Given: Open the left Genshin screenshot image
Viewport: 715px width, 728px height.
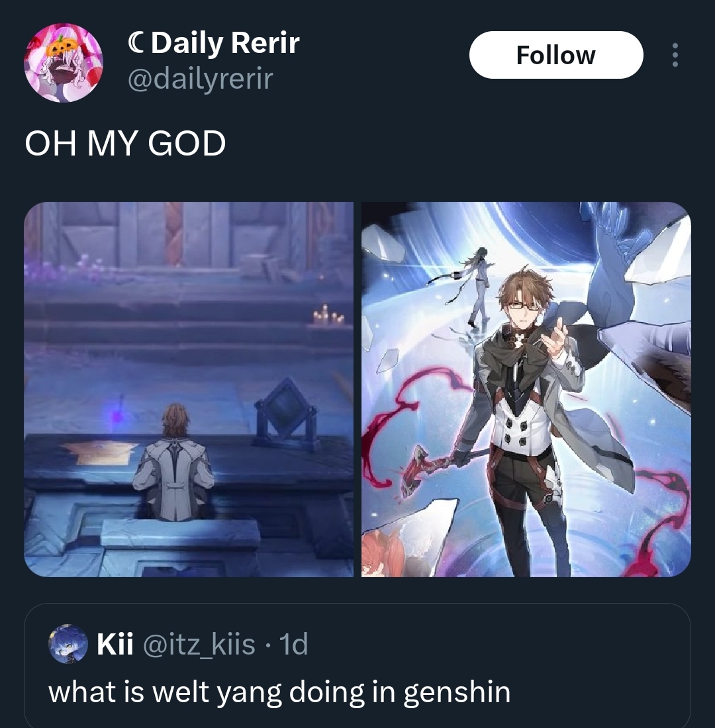Looking at the screenshot, I should [189, 389].
